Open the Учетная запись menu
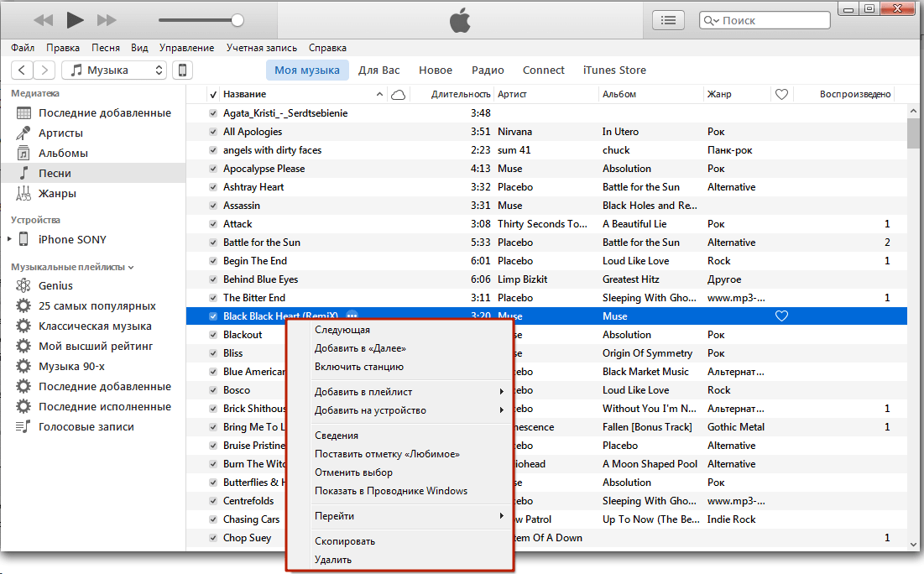The image size is (924, 574). (x=262, y=48)
